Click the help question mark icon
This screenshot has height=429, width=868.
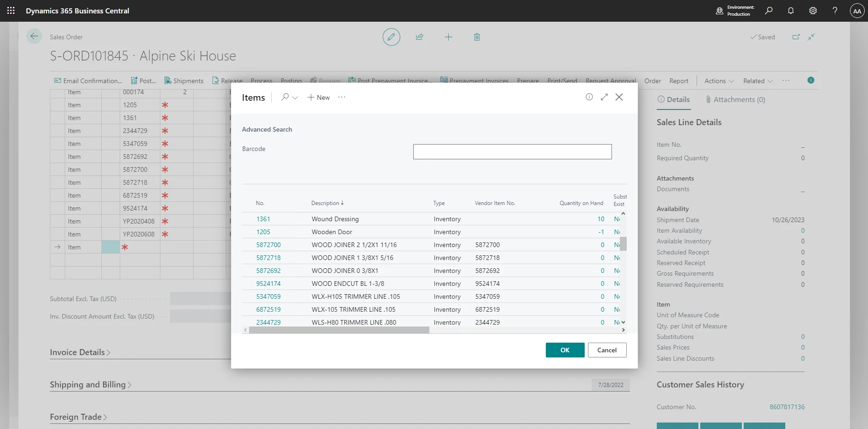coord(835,11)
